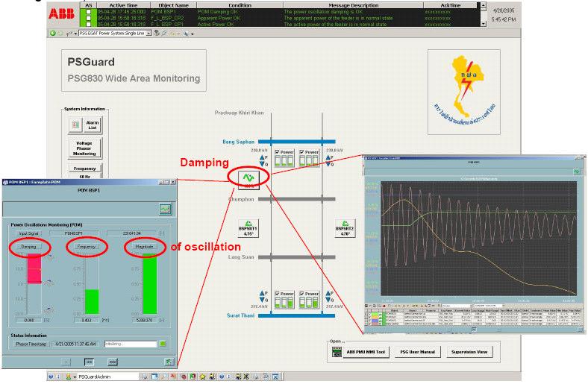588x384 pixels.
Task: Click the green status indicator square
Action: click(163, 344)
